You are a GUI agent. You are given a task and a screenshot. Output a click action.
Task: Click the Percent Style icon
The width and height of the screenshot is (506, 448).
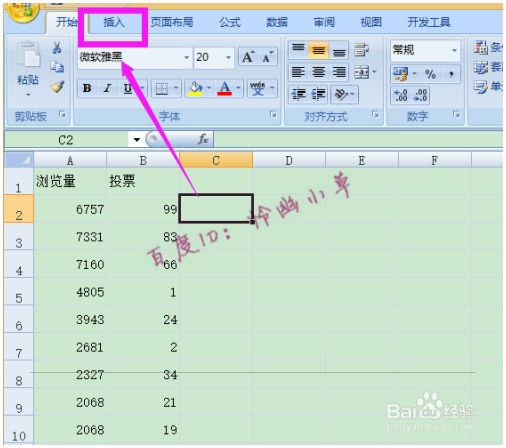(x=430, y=74)
